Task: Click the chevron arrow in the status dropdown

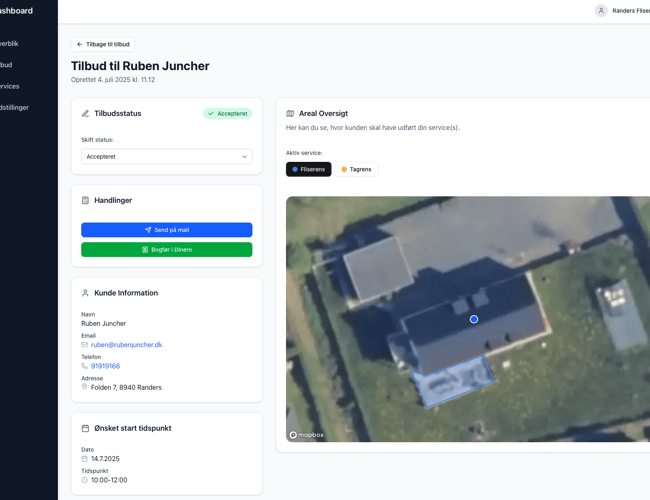Action: pos(244,157)
